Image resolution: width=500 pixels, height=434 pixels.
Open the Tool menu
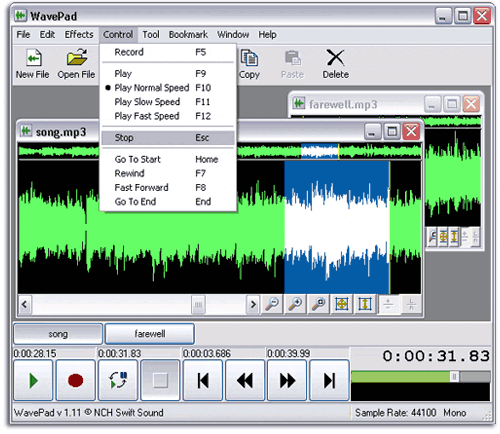coord(151,34)
